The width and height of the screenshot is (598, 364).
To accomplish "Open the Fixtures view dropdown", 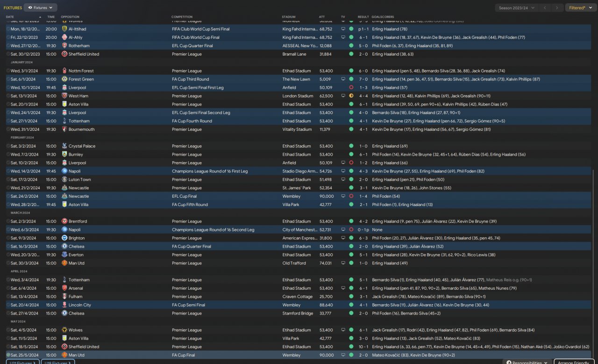I will point(40,7).
